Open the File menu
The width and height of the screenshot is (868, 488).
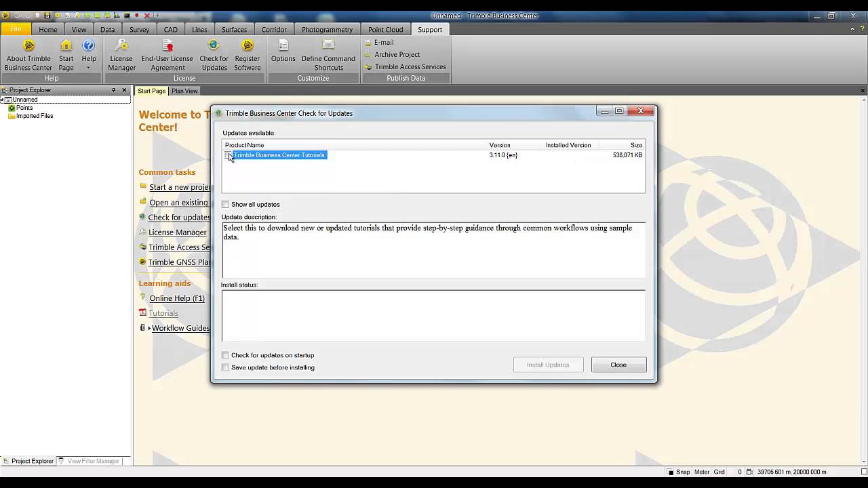coord(16,29)
